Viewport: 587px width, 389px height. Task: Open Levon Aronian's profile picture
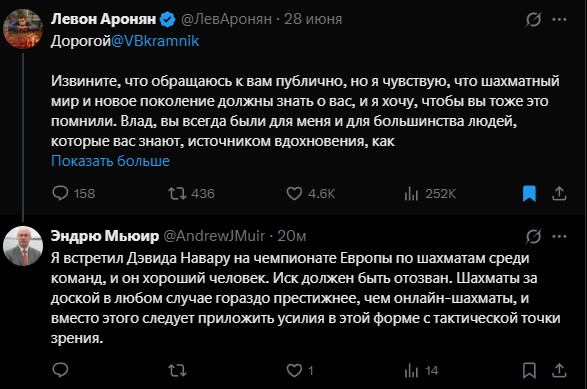tap(23, 29)
